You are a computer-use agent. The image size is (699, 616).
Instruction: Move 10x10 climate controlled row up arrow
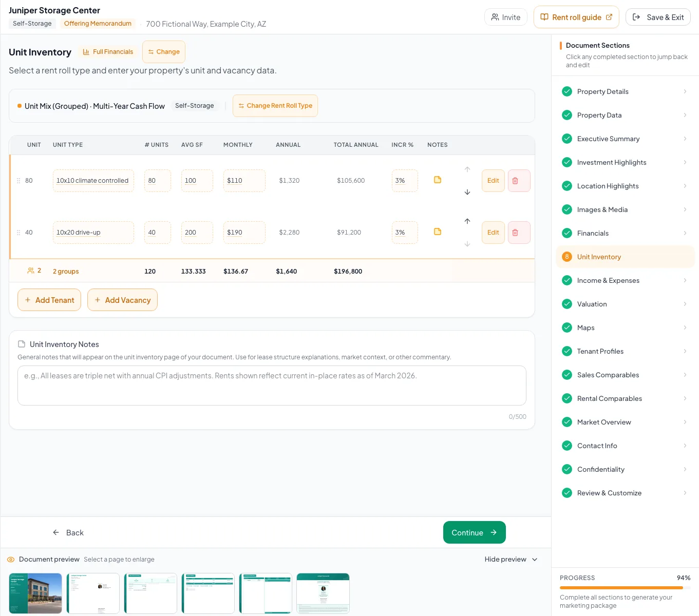point(467,169)
